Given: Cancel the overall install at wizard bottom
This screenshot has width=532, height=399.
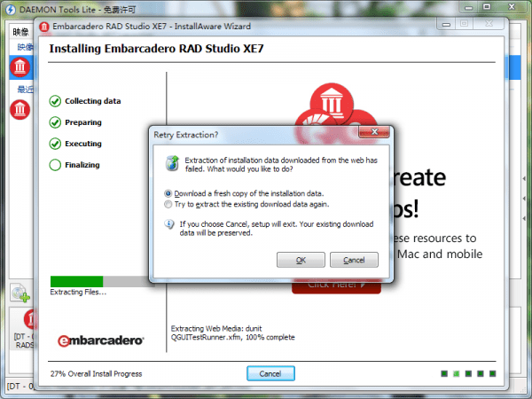Looking at the screenshot, I should pyautogui.click(x=270, y=373).
